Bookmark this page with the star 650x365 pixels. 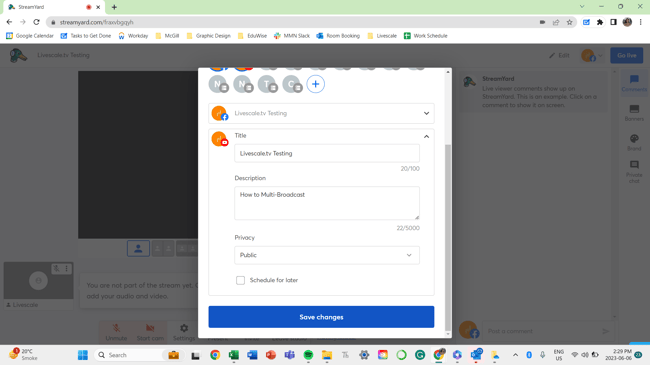coord(570,22)
